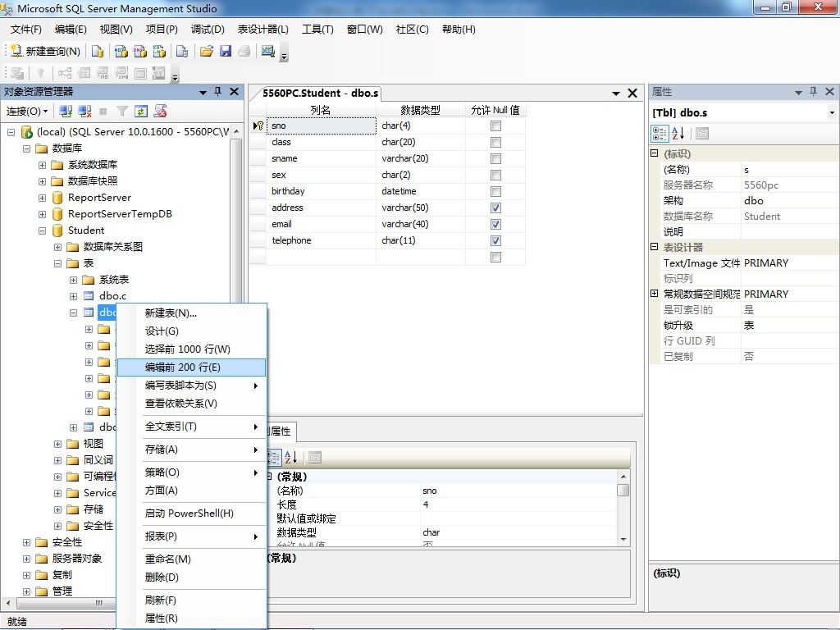Click the Save floppy disk icon

tap(226, 51)
